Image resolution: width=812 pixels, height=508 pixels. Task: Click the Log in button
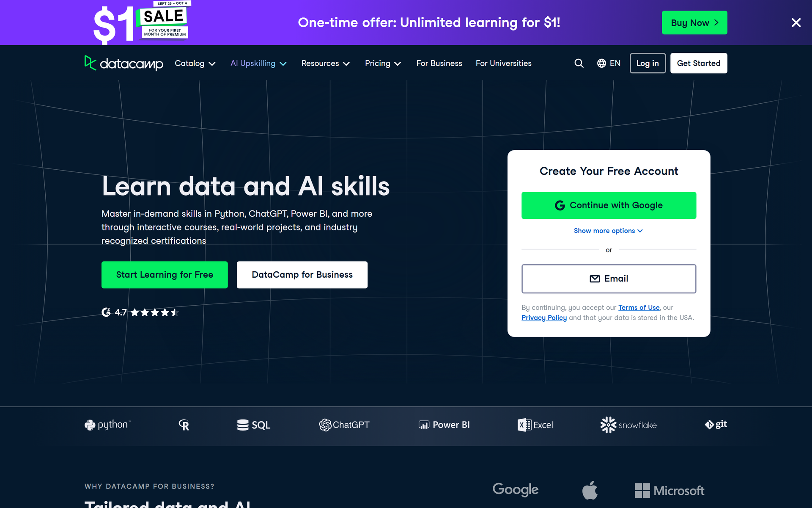click(x=647, y=63)
